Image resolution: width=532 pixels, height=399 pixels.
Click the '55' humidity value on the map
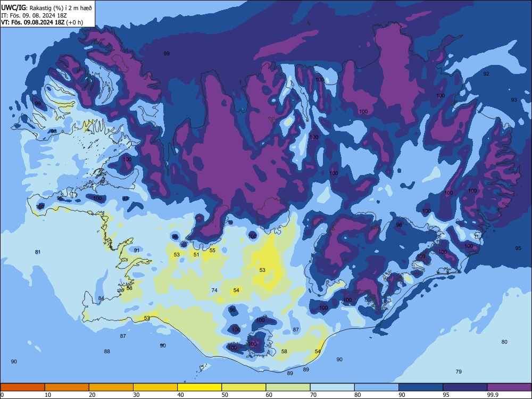212,251
